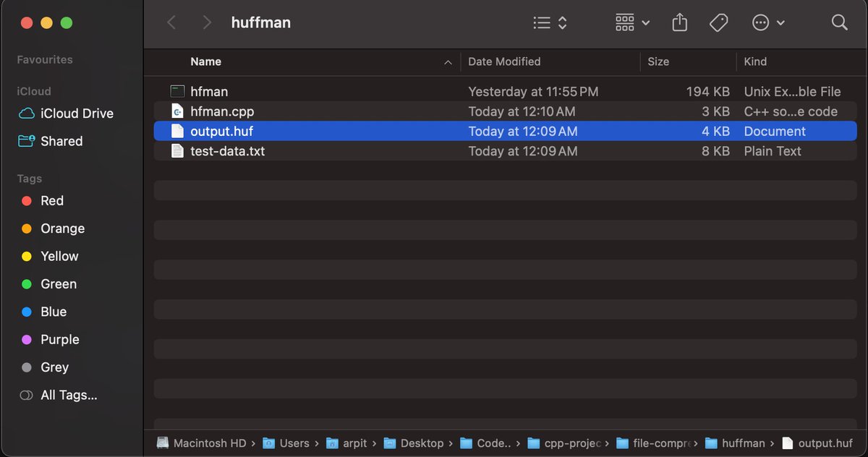This screenshot has width=868, height=457.
Task: Minimize the window with yellow button
Action: 46,23
